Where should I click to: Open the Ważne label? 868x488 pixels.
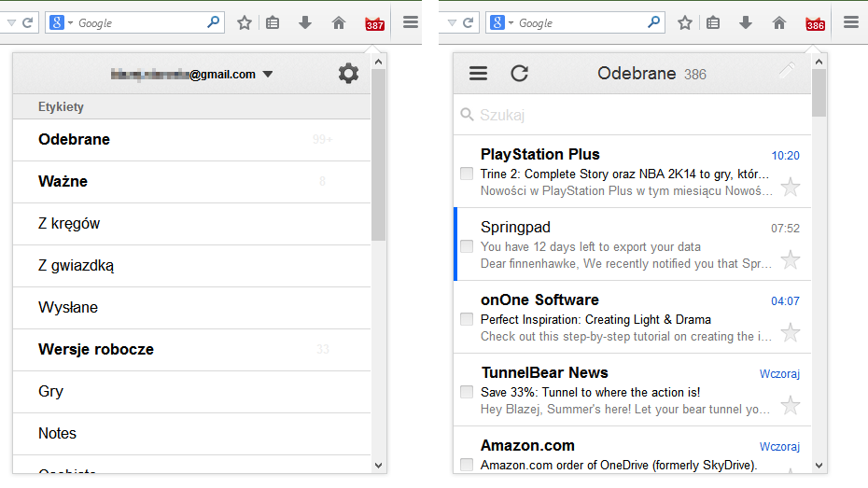(191, 182)
